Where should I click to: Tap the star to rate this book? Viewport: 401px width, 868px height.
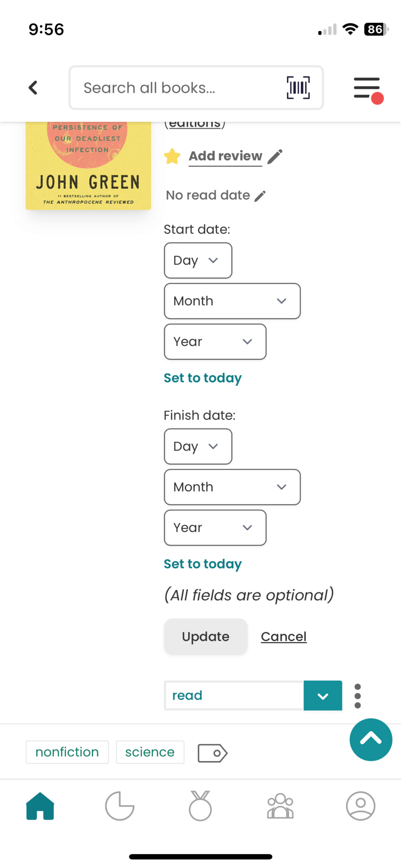point(172,156)
